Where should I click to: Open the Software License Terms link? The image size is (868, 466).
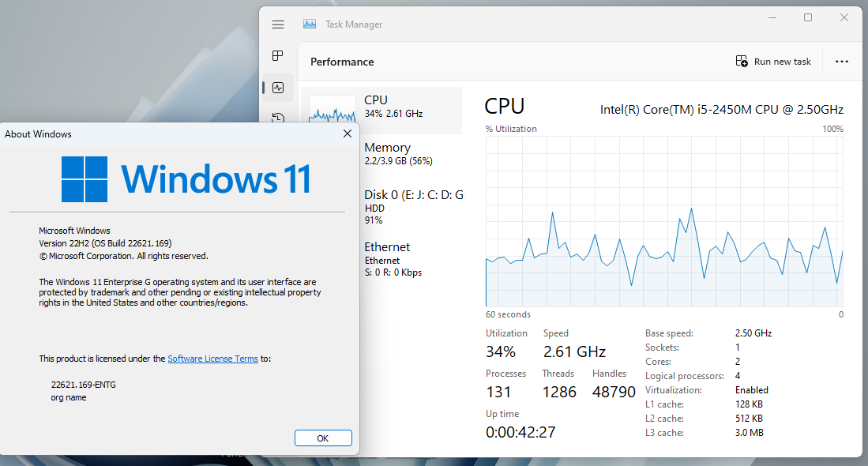click(212, 359)
